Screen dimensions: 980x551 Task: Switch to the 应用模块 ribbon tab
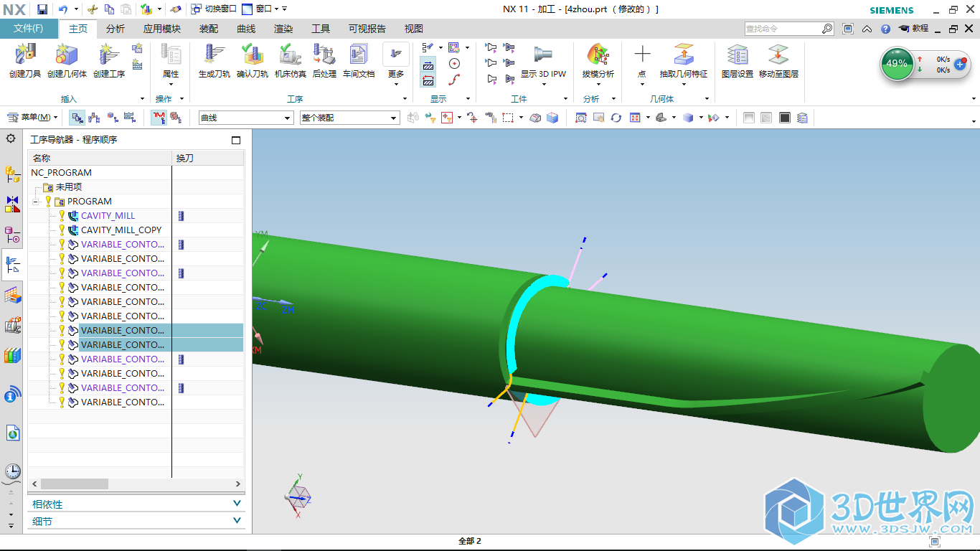click(161, 29)
